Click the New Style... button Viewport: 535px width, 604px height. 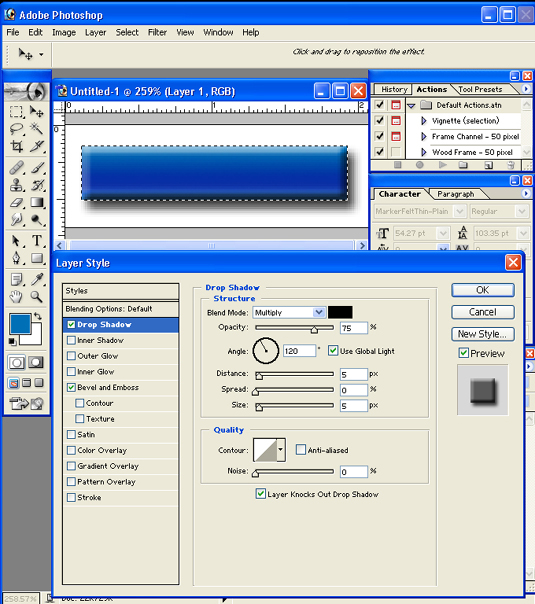pyautogui.click(x=483, y=334)
